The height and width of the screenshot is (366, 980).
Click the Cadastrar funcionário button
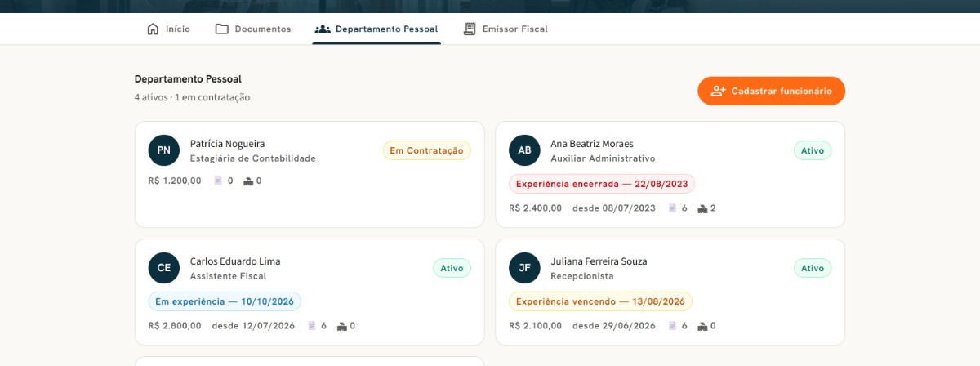click(771, 91)
